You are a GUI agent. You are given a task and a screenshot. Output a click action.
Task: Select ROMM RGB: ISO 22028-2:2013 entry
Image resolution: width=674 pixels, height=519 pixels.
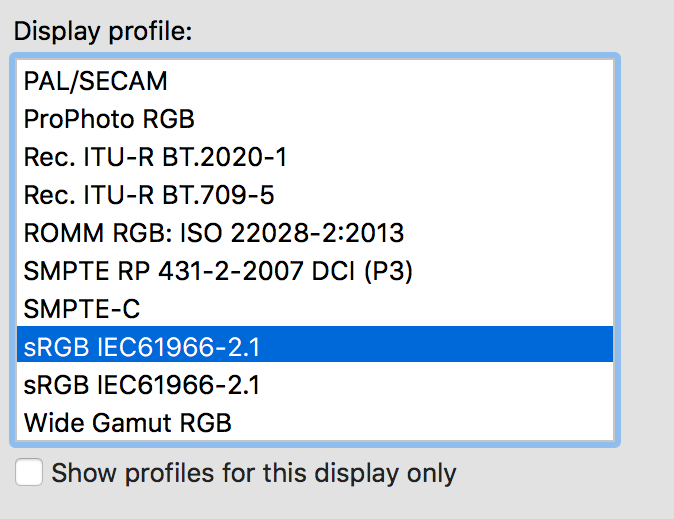[x=214, y=233]
